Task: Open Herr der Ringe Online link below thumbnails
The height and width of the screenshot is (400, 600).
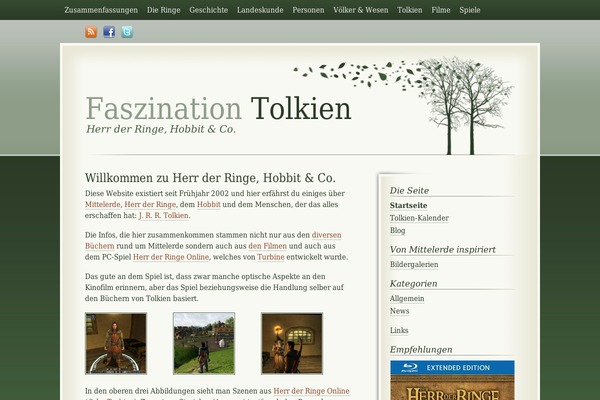Action: click(x=311, y=391)
